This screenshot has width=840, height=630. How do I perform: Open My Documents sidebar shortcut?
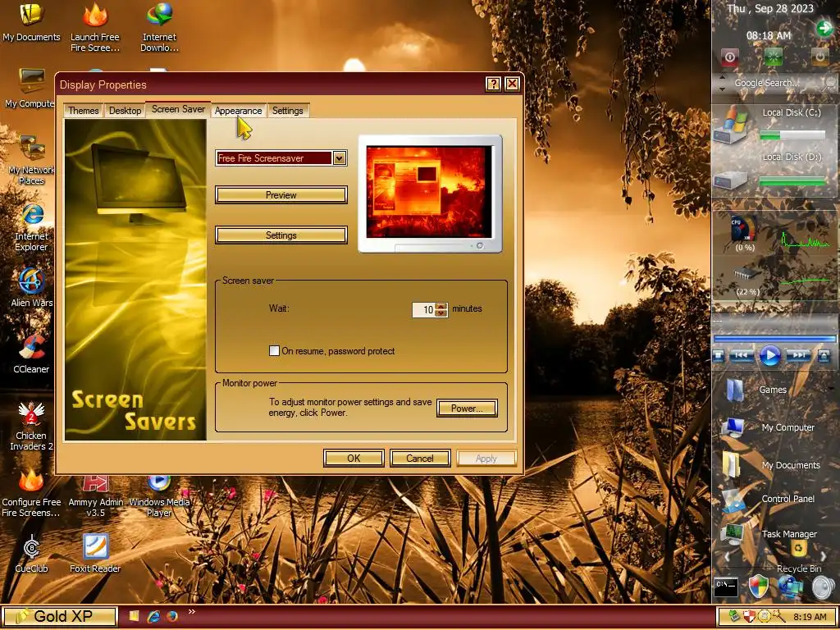point(771,465)
